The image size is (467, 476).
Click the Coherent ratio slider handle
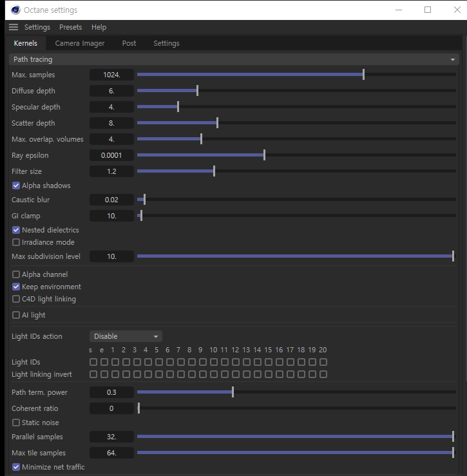[x=138, y=408]
